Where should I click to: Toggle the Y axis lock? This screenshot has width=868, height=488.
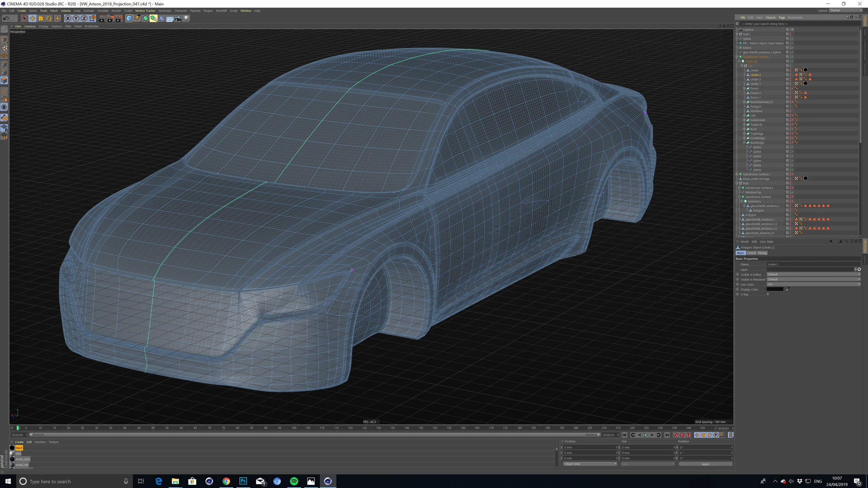click(76, 18)
